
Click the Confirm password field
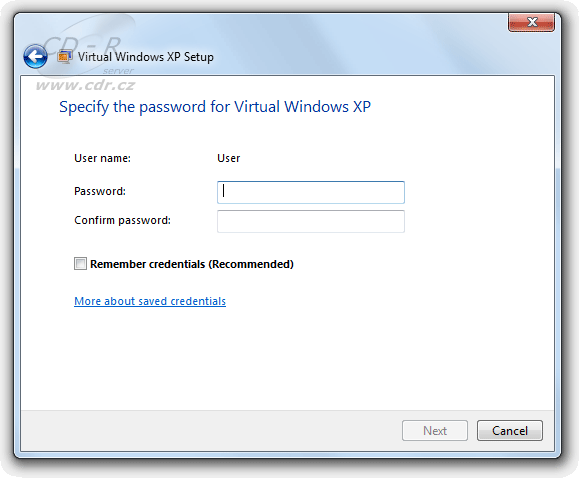point(311,221)
